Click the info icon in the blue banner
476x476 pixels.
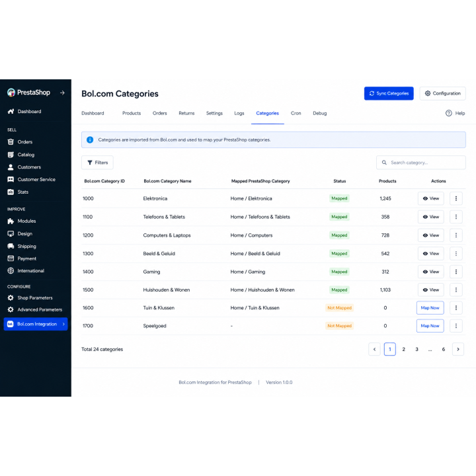coord(90,139)
